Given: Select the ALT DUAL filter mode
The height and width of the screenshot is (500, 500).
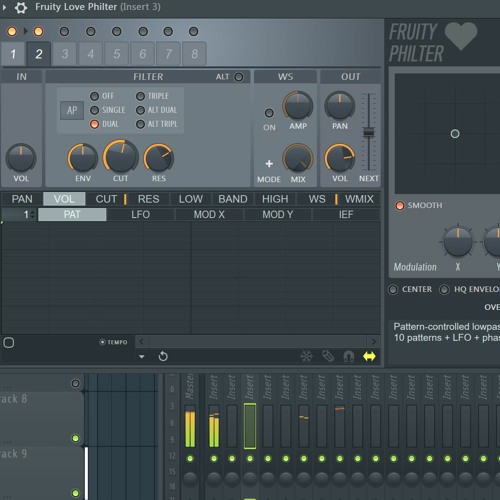Looking at the screenshot, I should [140, 110].
